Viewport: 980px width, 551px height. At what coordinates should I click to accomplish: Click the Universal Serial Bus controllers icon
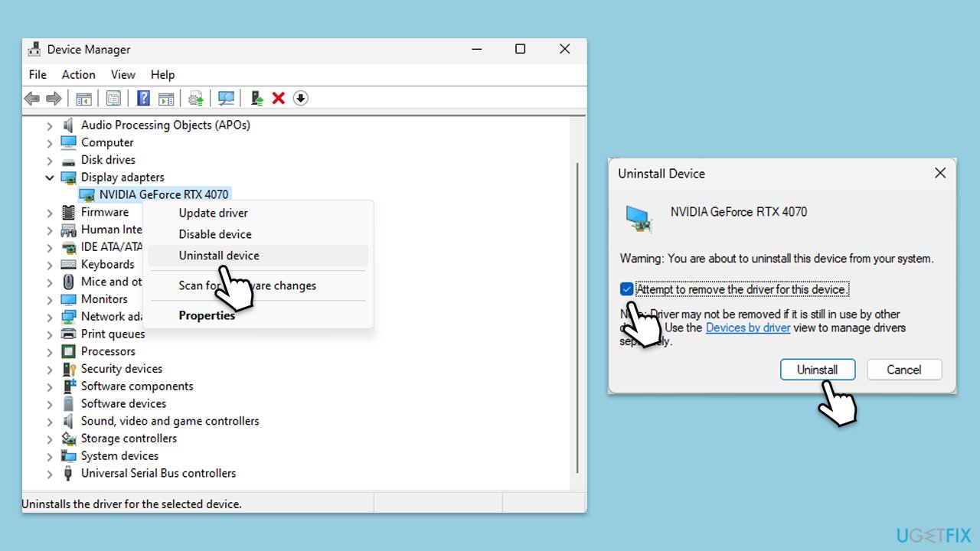(x=69, y=474)
